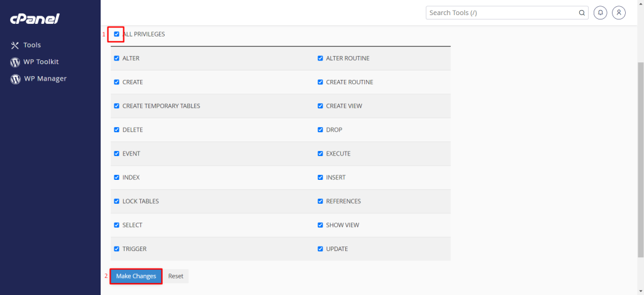The image size is (644, 295).
Task: Click the page vertical scrollbar
Action: 640,160
